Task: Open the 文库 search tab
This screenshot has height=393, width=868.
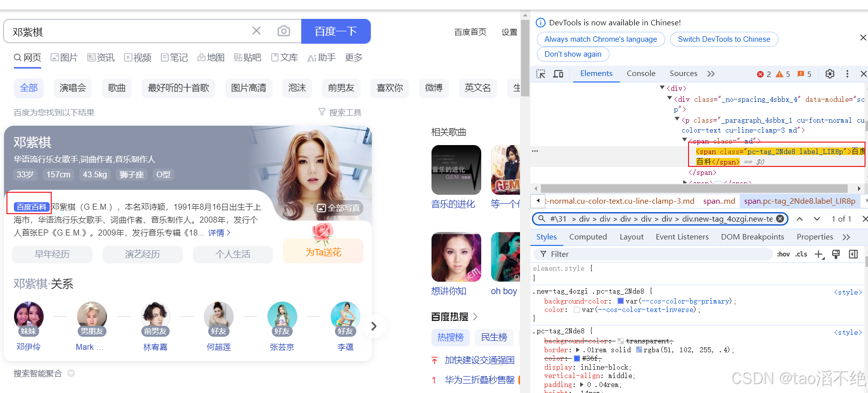Action: (284, 58)
